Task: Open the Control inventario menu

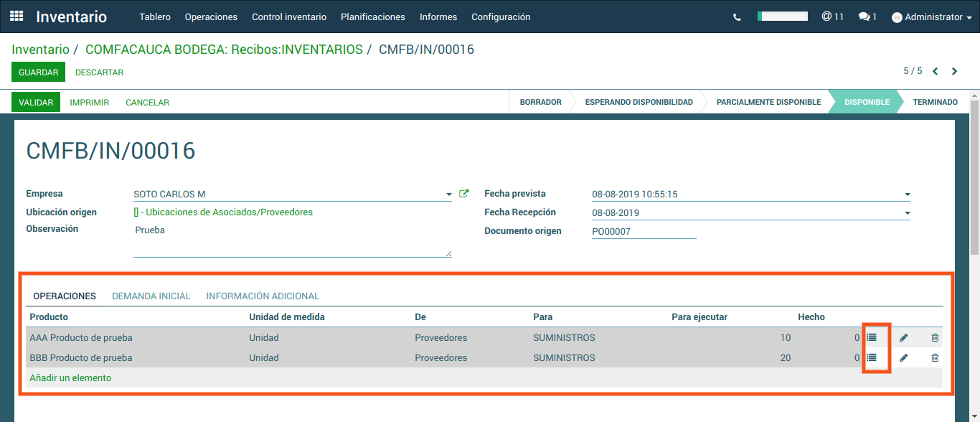Action: point(289,16)
